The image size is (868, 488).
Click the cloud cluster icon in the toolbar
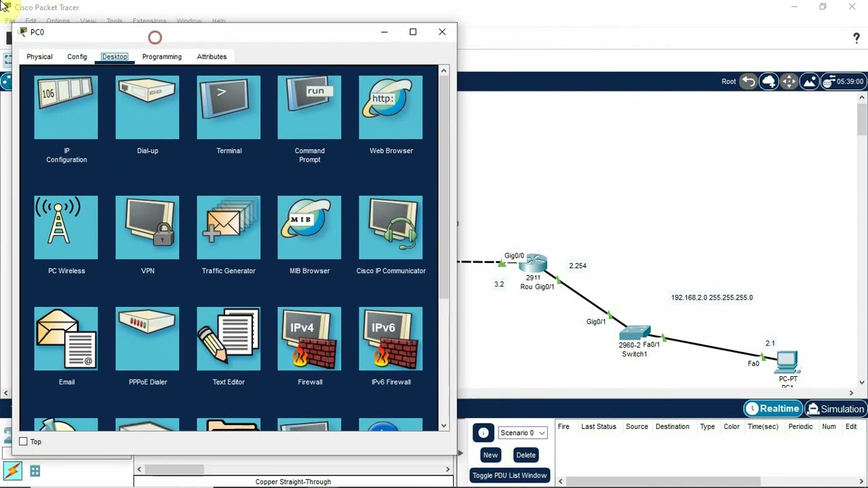[x=769, y=81]
